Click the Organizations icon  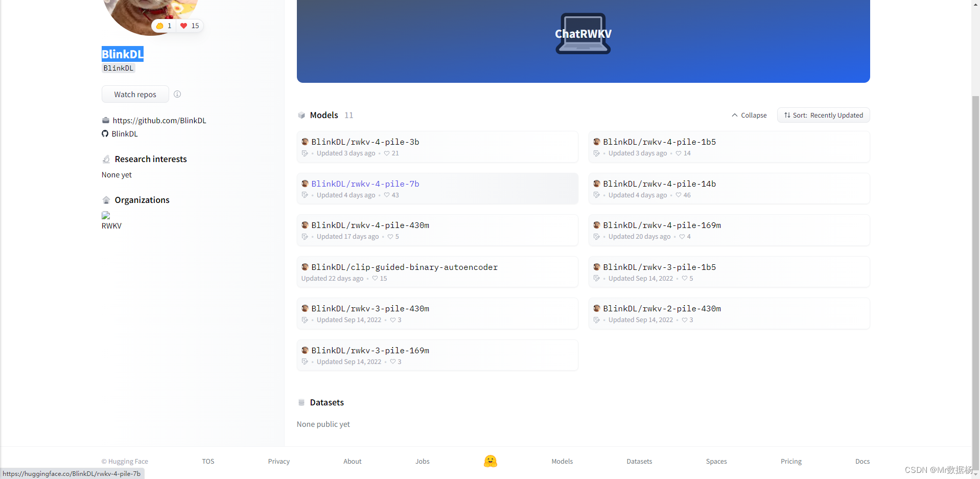pyautogui.click(x=106, y=200)
